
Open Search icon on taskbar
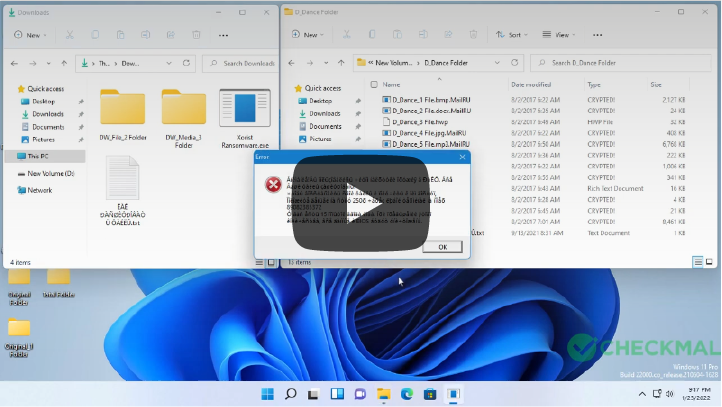[291, 394]
